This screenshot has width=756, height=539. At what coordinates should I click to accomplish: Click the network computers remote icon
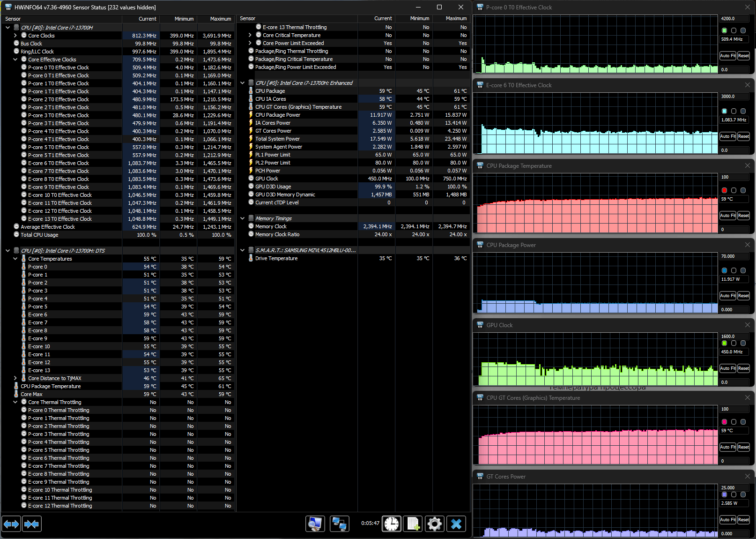[x=339, y=524]
